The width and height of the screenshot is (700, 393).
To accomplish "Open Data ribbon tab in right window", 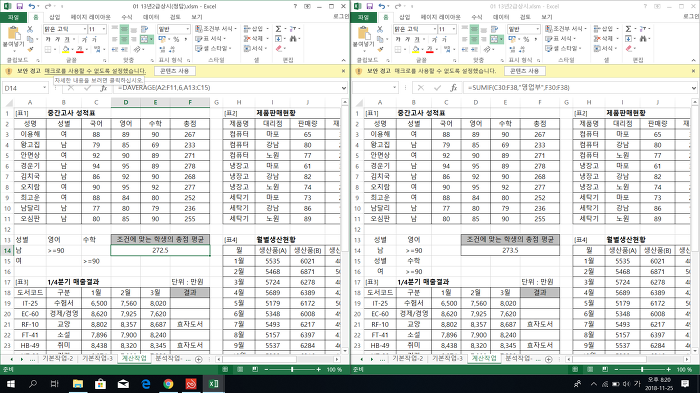I will pyautogui.click(x=501, y=17).
